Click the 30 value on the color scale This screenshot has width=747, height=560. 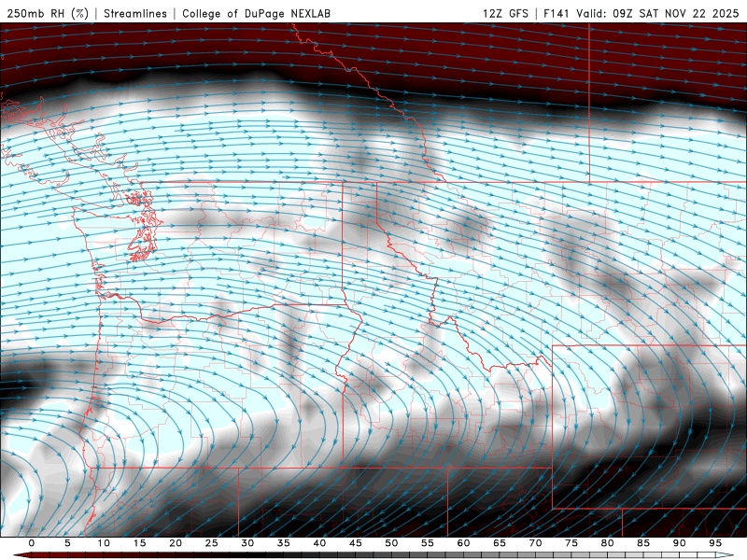click(247, 543)
